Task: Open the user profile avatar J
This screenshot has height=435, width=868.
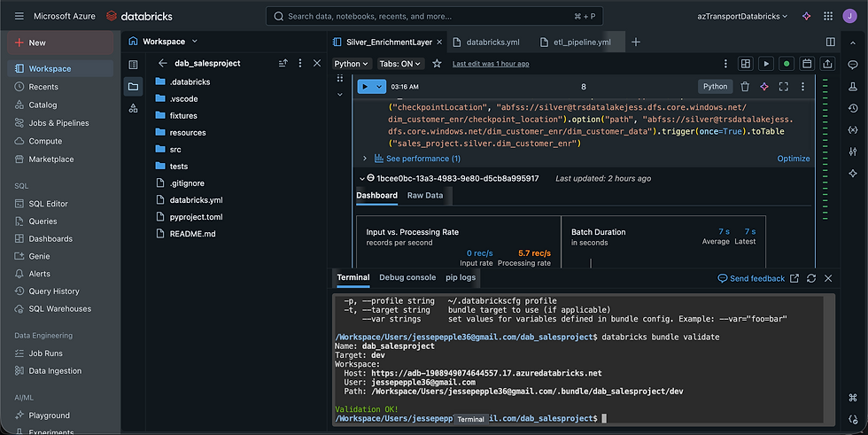Action: [849, 16]
